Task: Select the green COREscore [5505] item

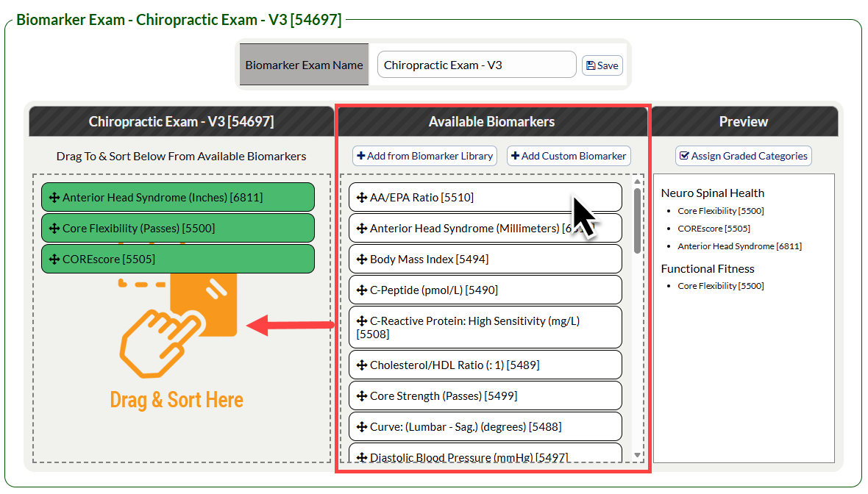Action: click(x=178, y=259)
